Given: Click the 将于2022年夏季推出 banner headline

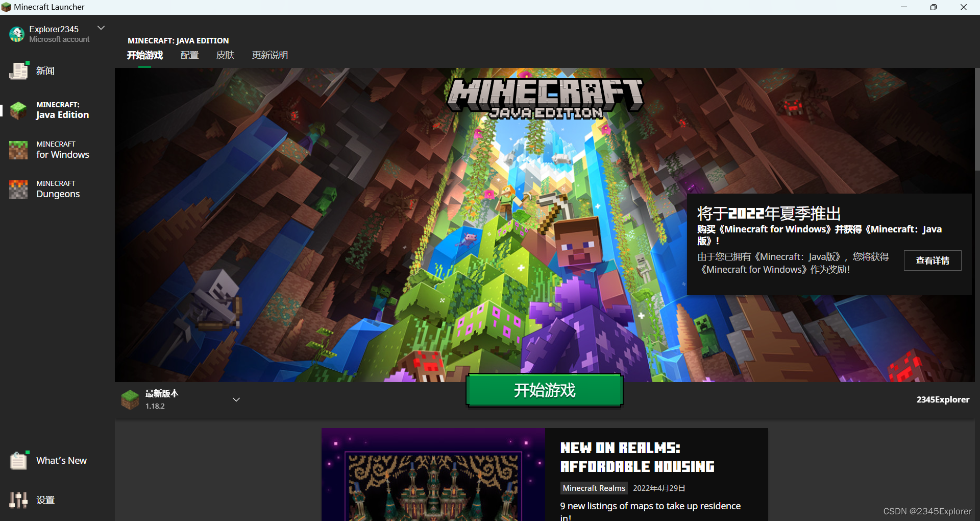Looking at the screenshot, I should pos(769,213).
